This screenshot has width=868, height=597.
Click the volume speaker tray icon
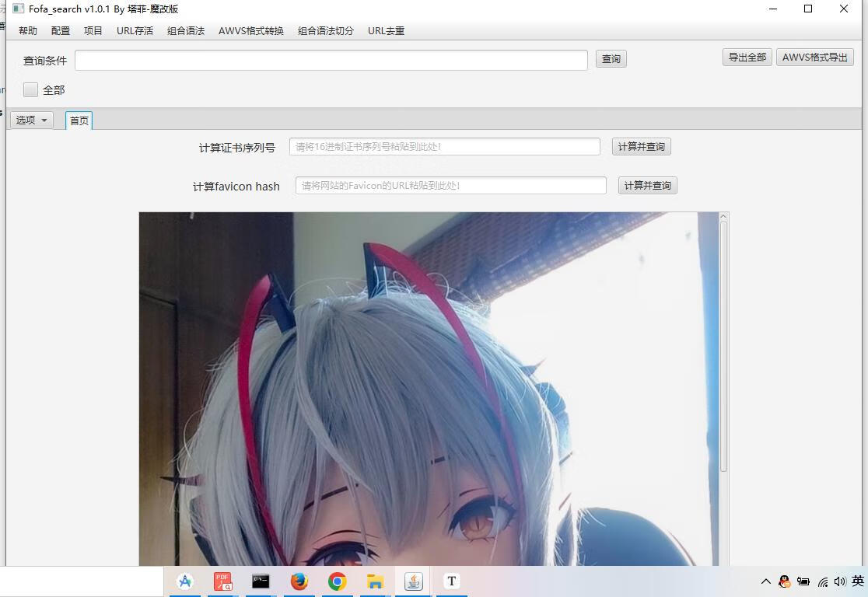coord(840,581)
